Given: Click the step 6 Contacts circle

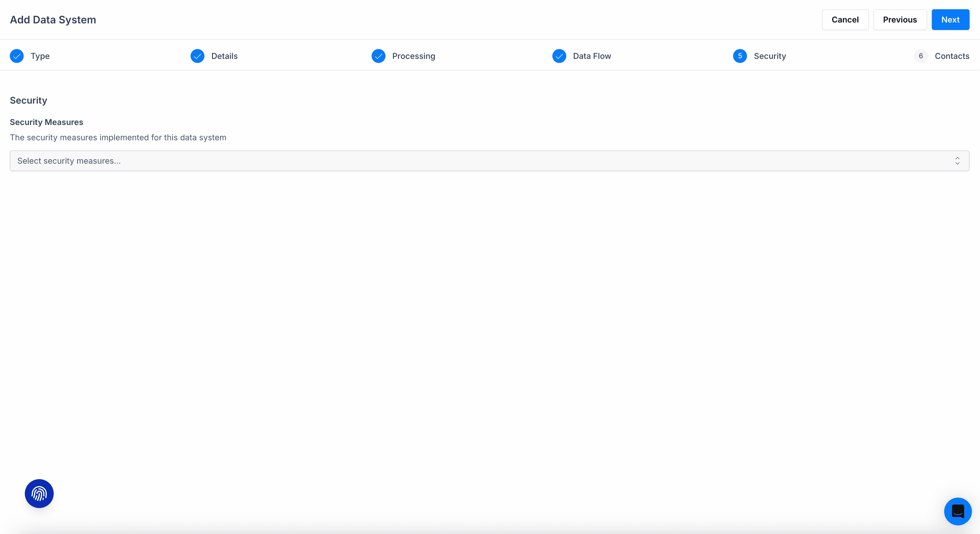Looking at the screenshot, I should 921,56.
